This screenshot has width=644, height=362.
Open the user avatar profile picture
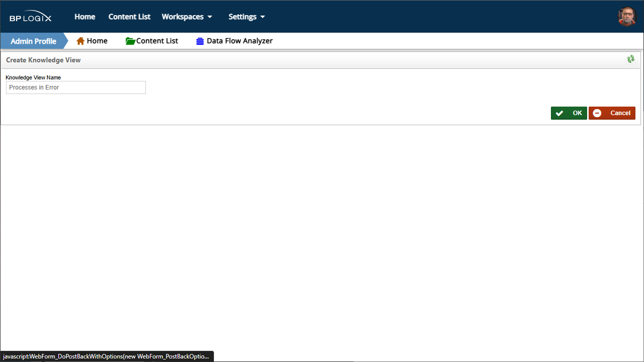tap(627, 17)
